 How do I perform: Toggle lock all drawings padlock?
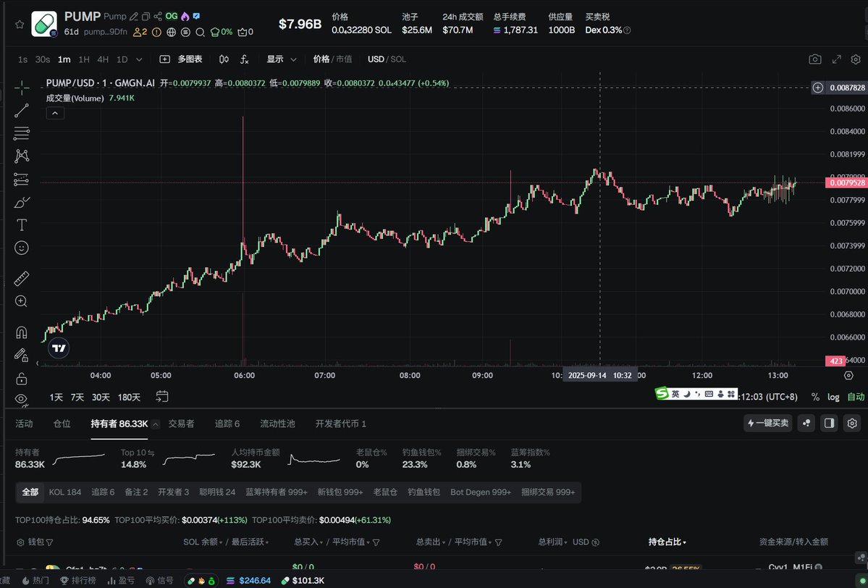[x=21, y=379]
